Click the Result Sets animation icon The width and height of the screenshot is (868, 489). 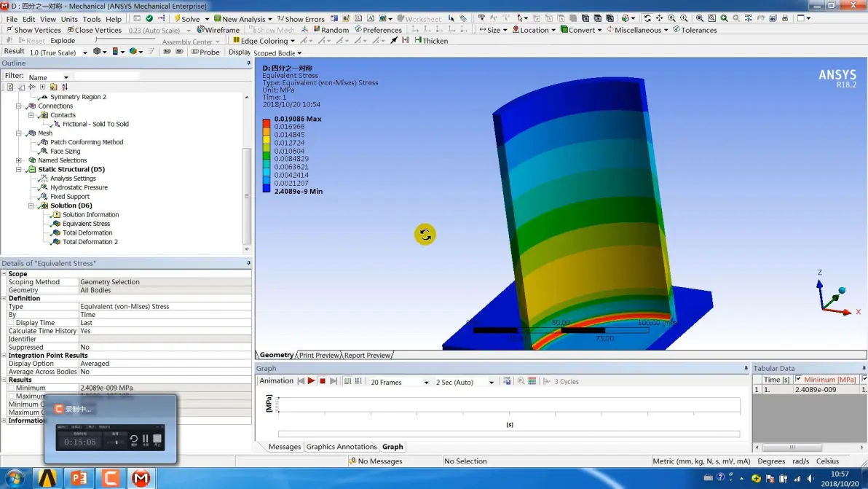(358, 381)
